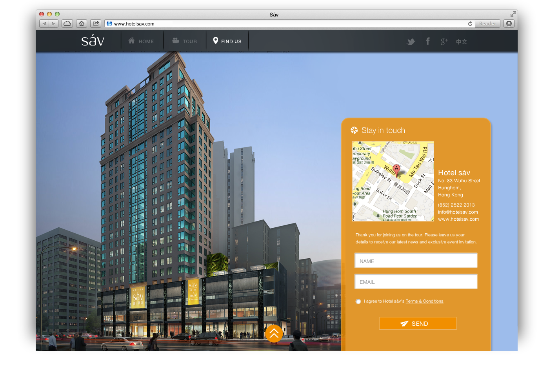Open the Twitter bird icon
The width and height of the screenshot is (549, 392).
411,42
